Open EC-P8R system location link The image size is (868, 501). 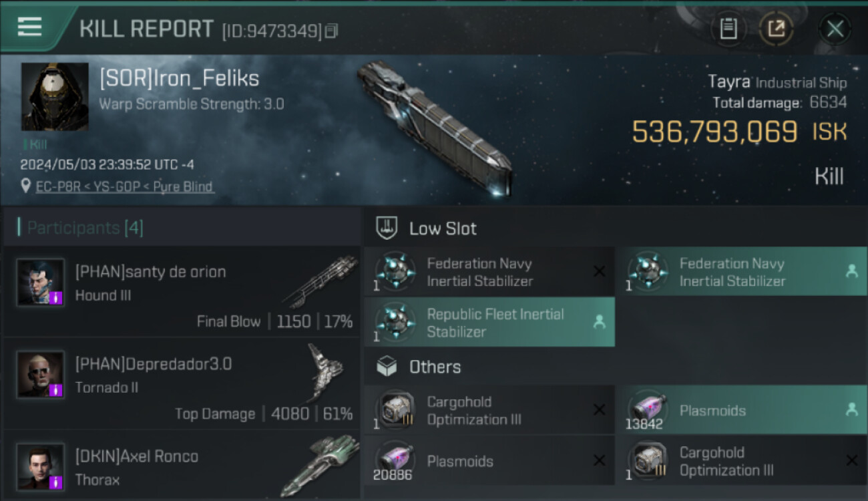(59, 187)
